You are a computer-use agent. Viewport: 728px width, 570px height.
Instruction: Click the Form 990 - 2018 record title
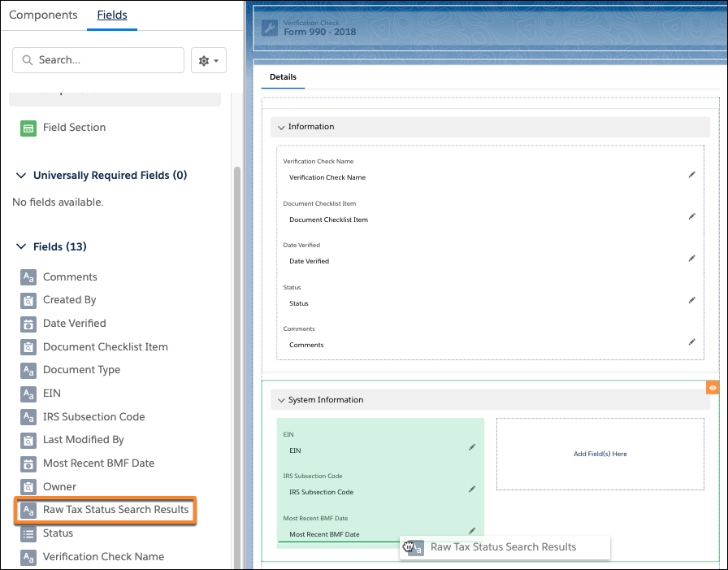point(320,32)
